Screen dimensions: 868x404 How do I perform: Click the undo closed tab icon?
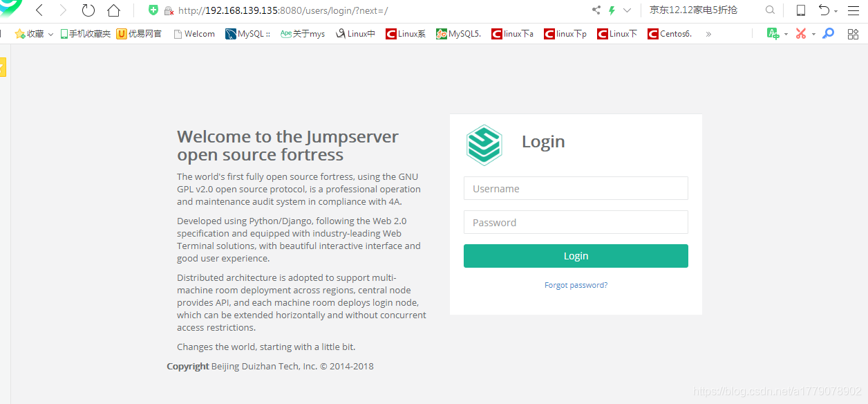click(x=824, y=10)
